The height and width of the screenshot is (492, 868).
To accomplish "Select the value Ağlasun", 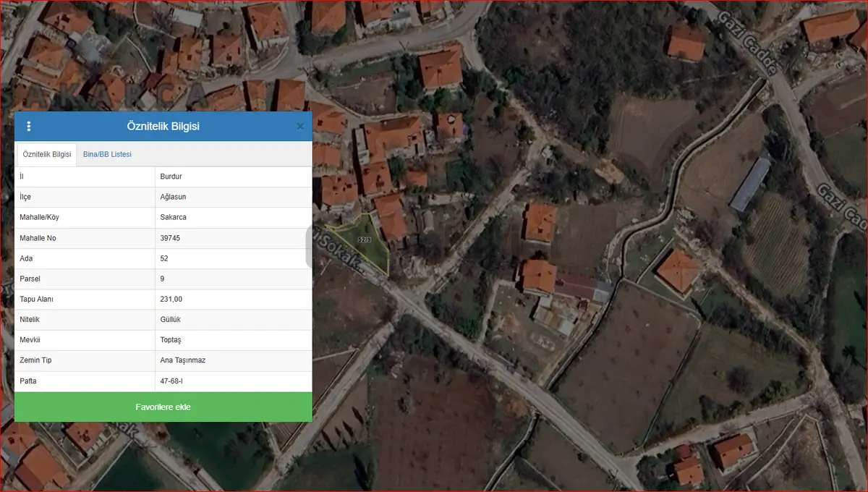I will 173,197.
